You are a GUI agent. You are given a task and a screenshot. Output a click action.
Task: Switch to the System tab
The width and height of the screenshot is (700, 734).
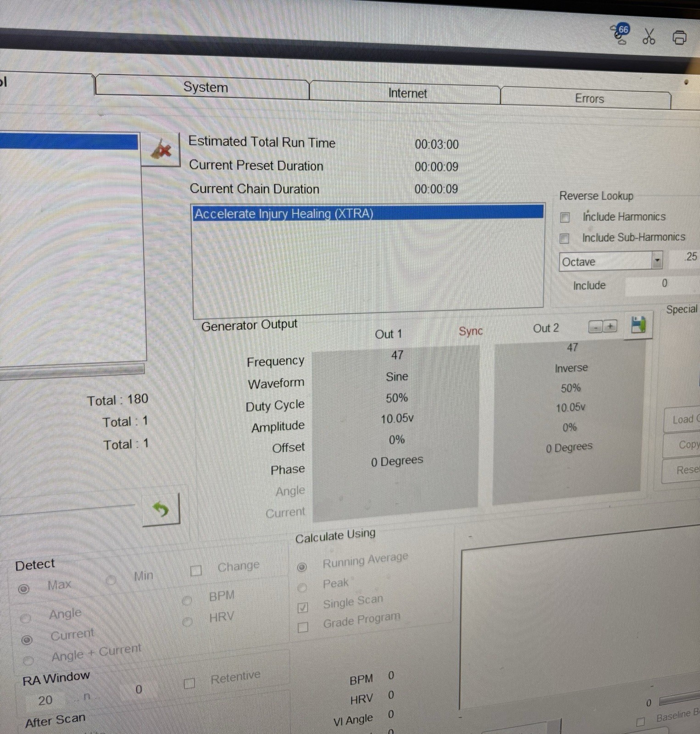tap(206, 87)
